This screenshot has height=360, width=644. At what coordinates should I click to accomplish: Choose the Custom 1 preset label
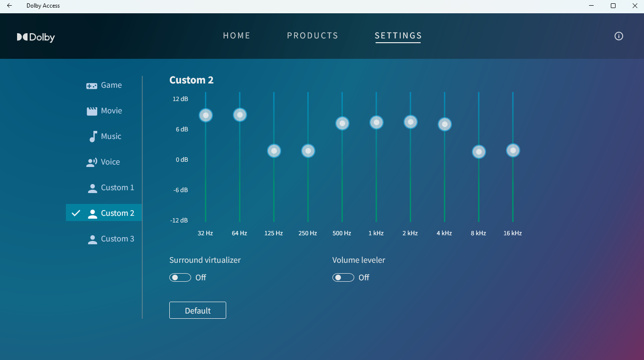(x=118, y=188)
